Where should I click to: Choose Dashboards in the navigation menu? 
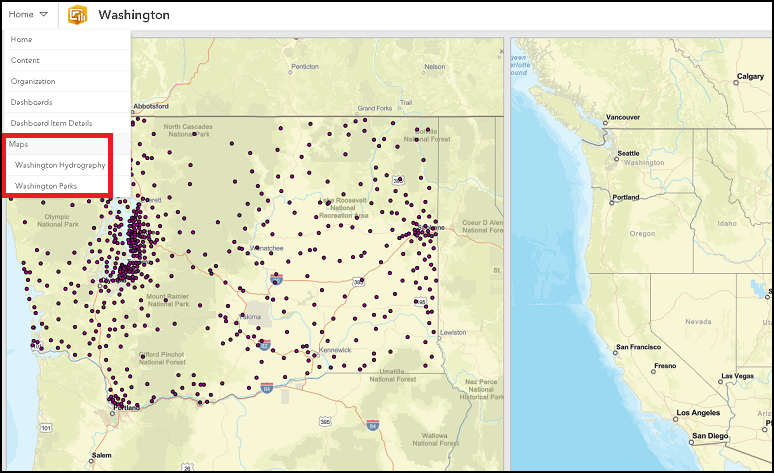coord(31,102)
